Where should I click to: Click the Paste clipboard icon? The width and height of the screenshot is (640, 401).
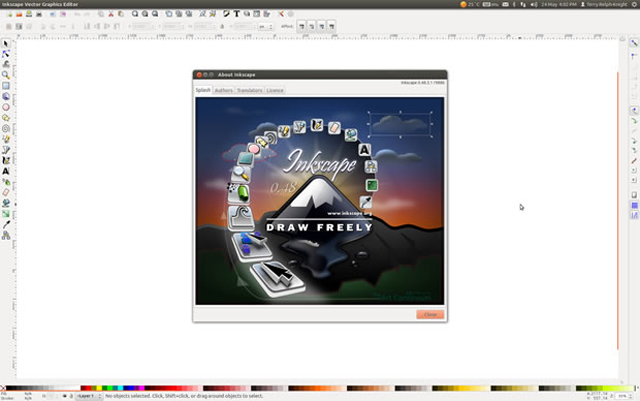(x=121, y=14)
